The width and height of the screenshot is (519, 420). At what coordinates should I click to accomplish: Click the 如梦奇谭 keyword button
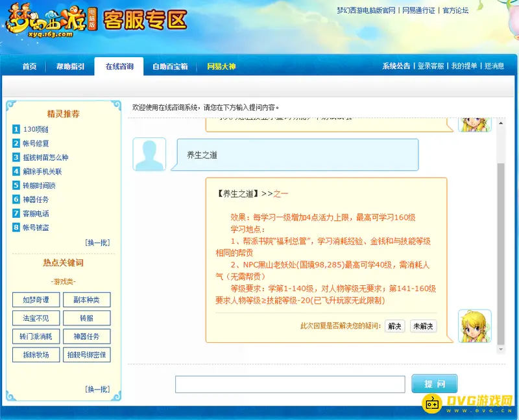tap(36, 299)
